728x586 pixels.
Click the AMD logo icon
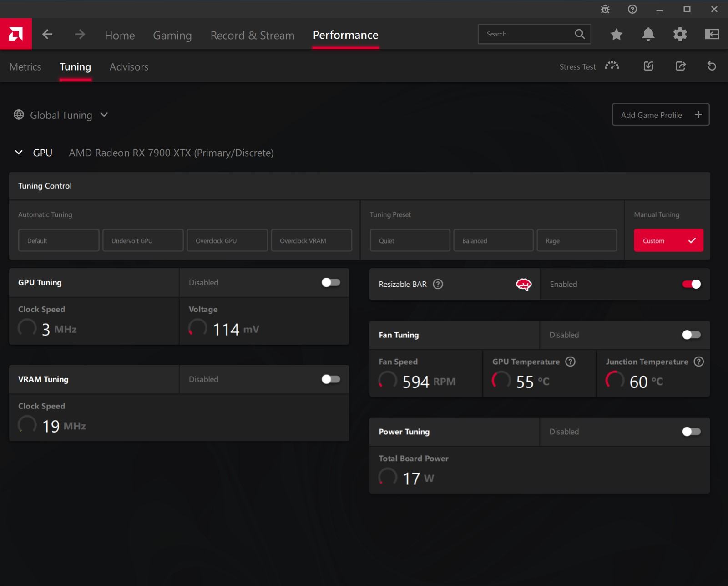click(x=16, y=34)
